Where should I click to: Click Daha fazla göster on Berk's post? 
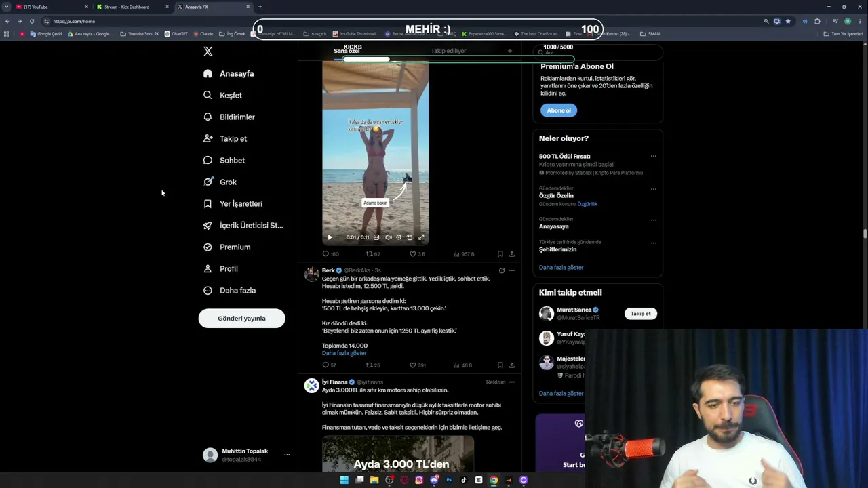(344, 353)
